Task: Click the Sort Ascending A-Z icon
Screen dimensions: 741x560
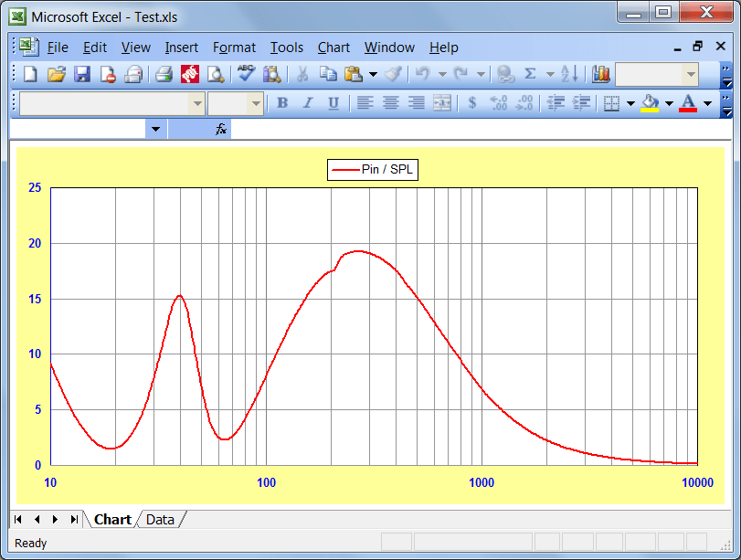Action: click(x=569, y=74)
